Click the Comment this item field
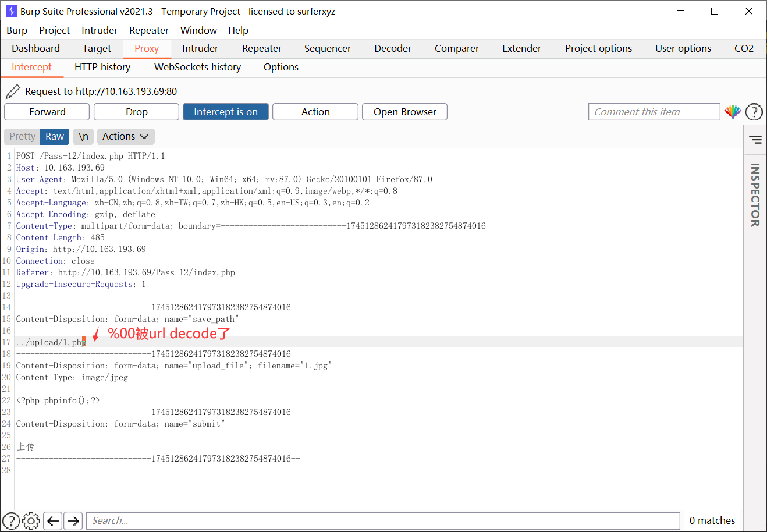This screenshot has height=532, width=767. point(654,112)
